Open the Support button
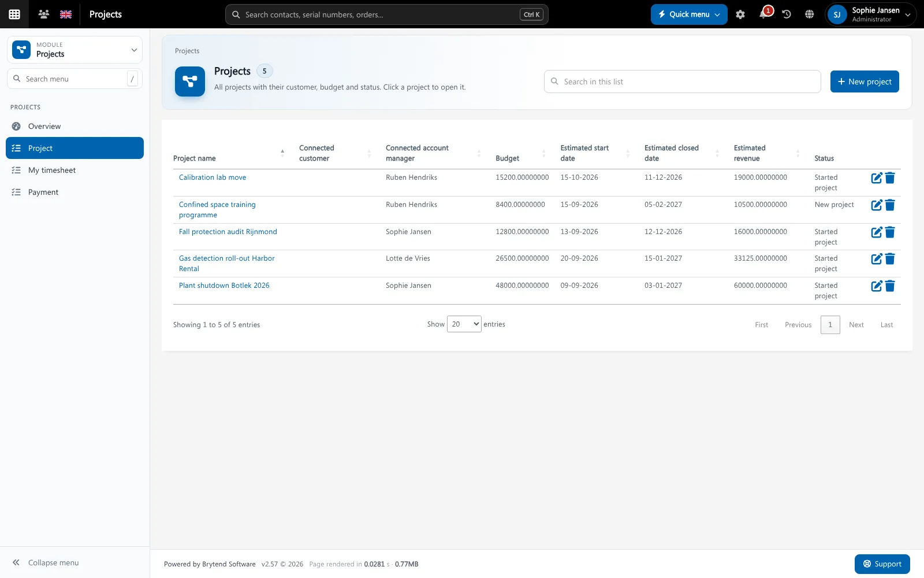 (x=882, y=564)
